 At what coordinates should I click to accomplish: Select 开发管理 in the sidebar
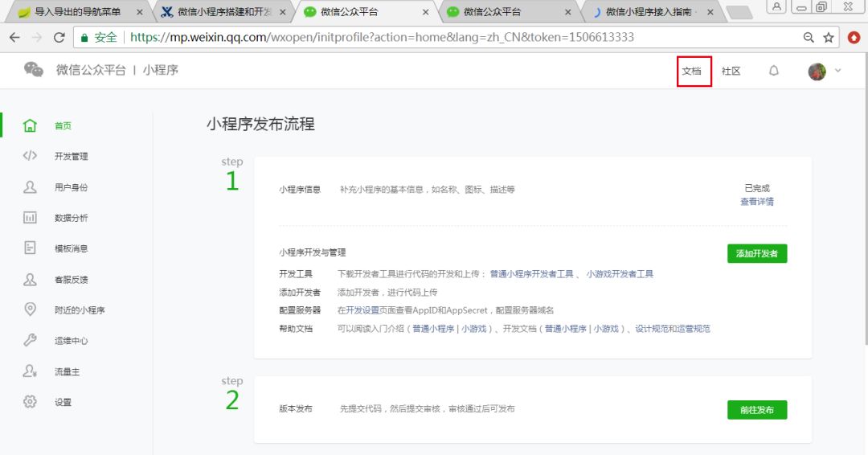[72, 156]
